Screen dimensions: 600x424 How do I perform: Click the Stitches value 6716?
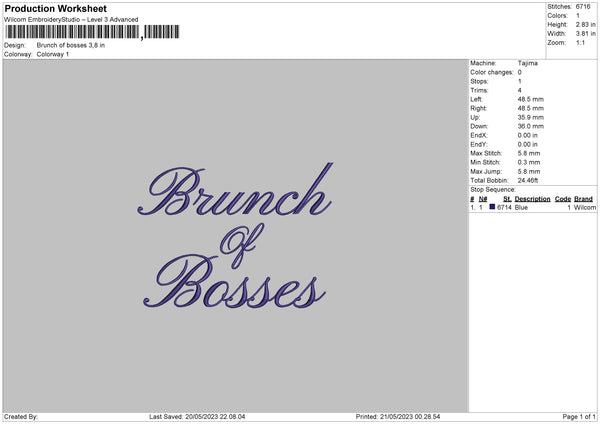point(583,7)
